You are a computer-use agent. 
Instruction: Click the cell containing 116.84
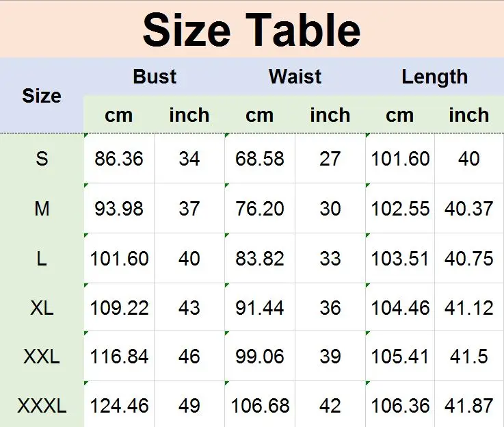tap(119, 357)
